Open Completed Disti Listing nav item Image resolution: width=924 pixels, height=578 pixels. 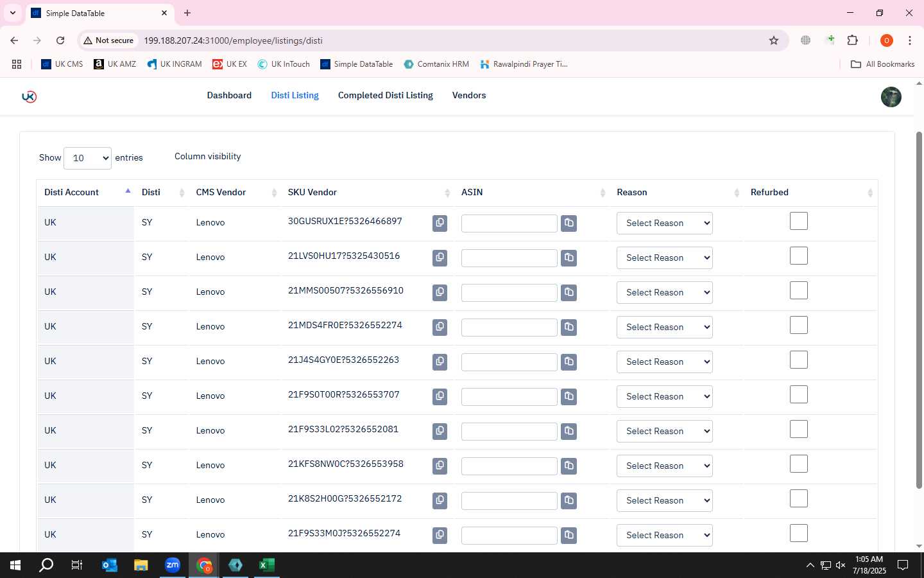tap(385, 95)
